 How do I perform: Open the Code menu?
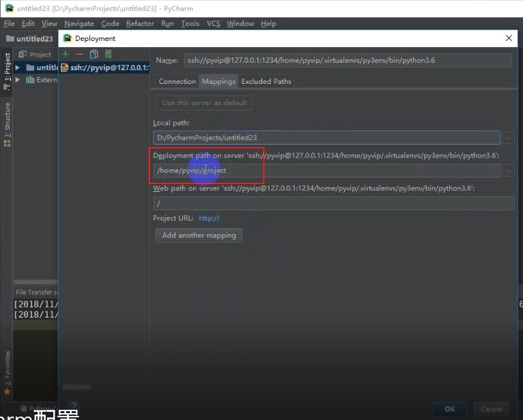click(x=110, y=23)
